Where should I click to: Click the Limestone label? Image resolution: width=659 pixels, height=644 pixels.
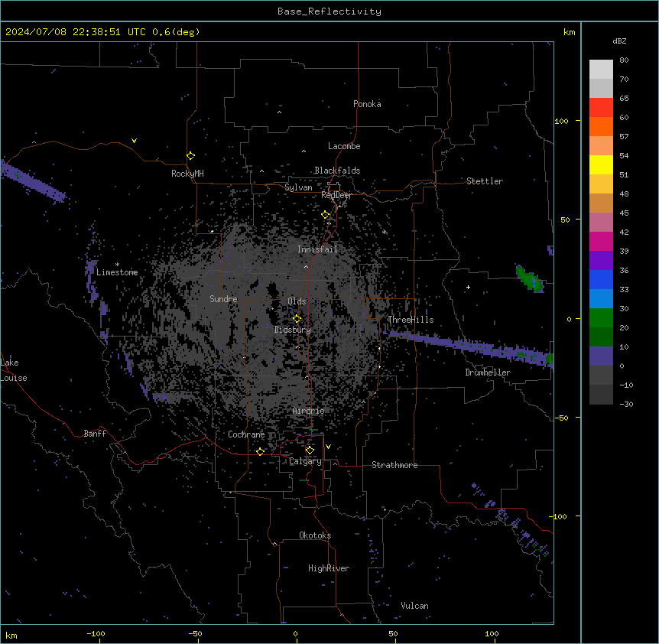coord(117,272)
